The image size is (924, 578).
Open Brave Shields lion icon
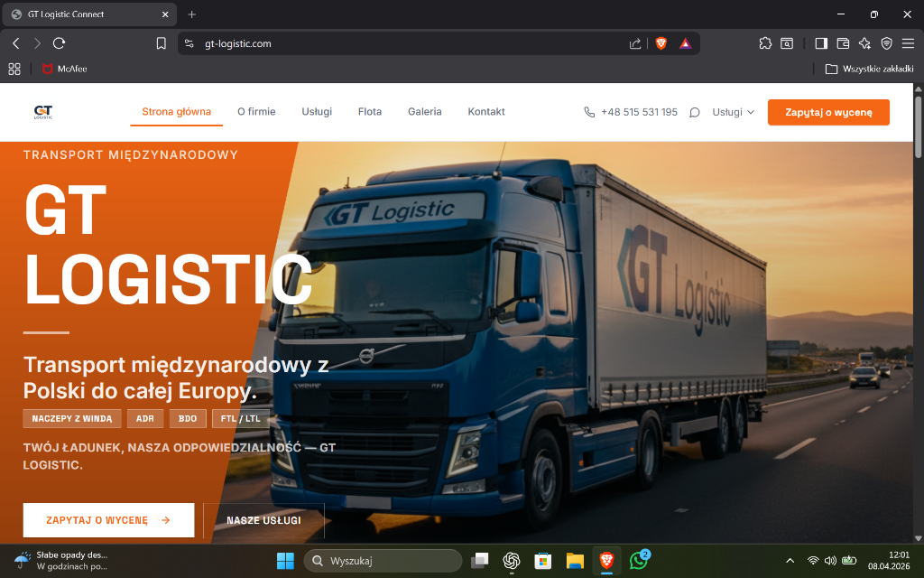click(x=661, y=43)
